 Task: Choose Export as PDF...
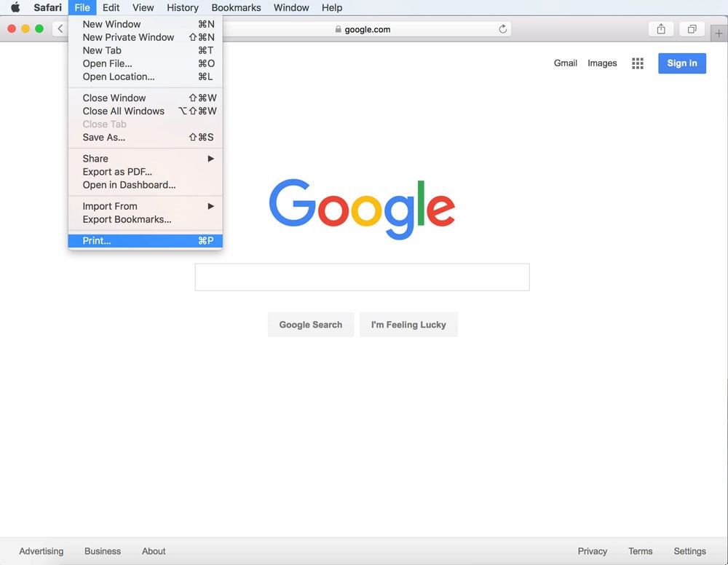point(146,172)
